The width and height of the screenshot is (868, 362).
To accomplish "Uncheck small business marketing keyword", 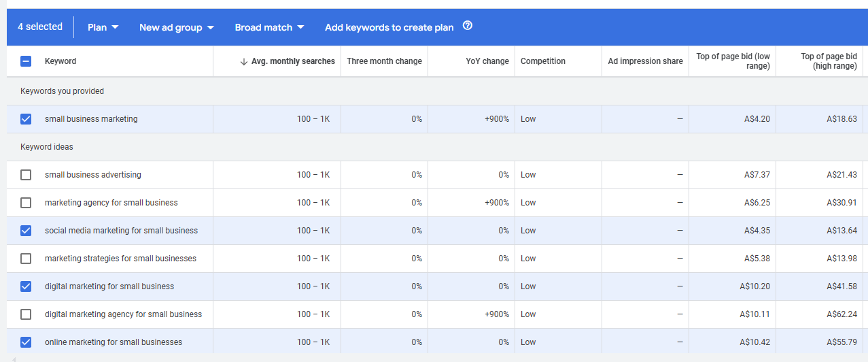I will tap(26, 119).
